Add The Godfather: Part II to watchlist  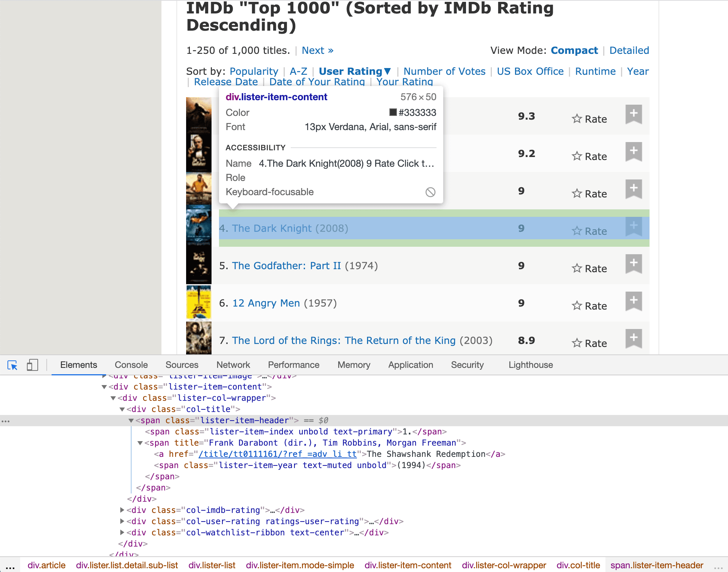(634, 264)
